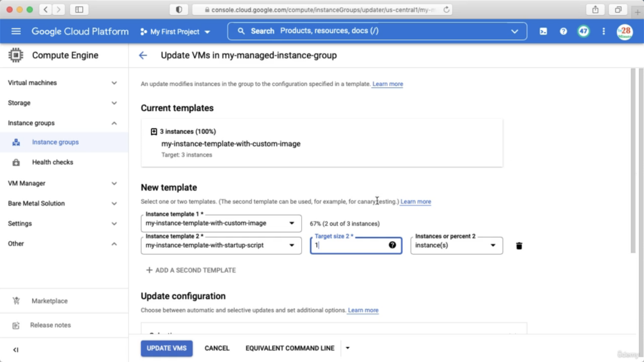644x362 pixels.
Task: Collapse the sidebar with the arrow icon
Action: [x=16, y=350]
